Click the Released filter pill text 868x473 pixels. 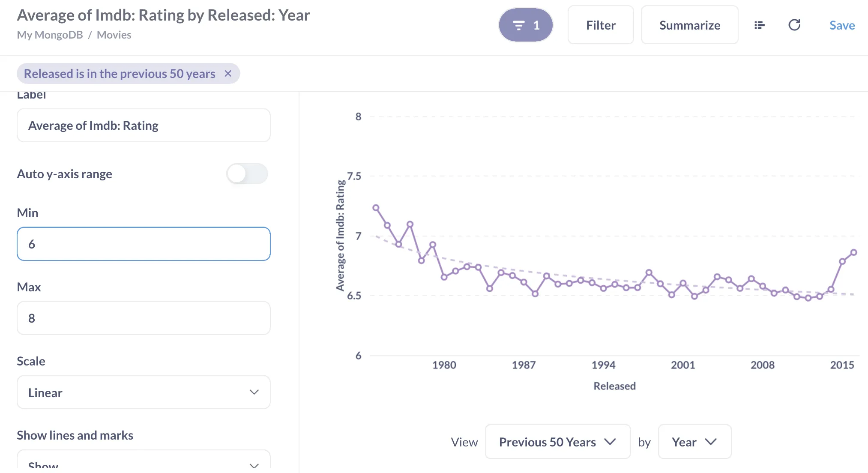[120, 74]
